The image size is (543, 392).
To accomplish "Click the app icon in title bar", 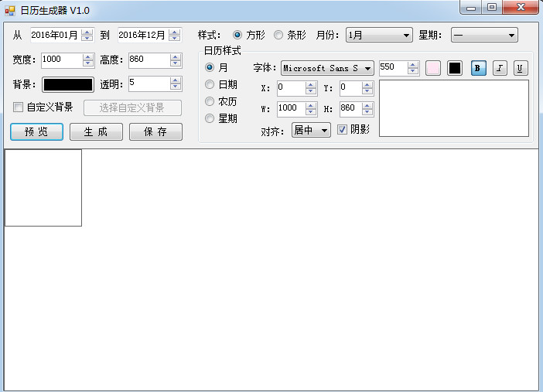I will (10, 11).
